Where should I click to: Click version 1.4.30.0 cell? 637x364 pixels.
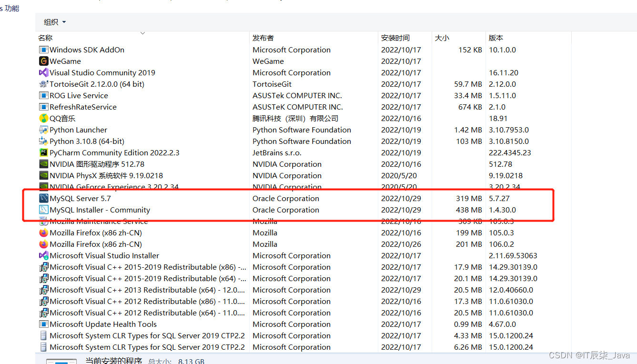pos(502,210)
